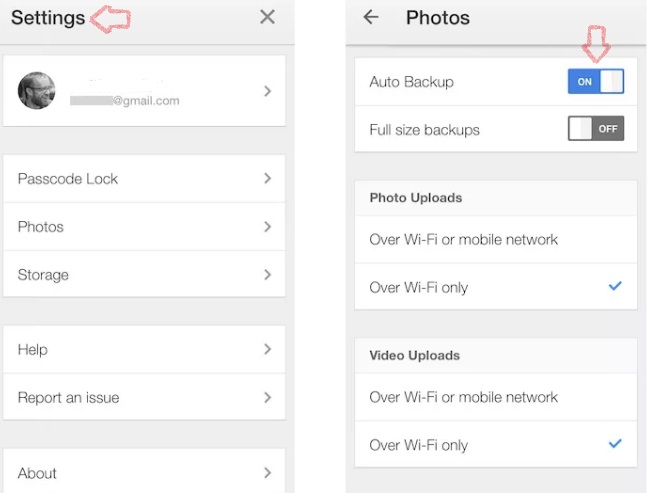Choose video uploads over Wi-Fi or mobile network
The width and height of the screenshot is (647, 493).
(464, 398)
